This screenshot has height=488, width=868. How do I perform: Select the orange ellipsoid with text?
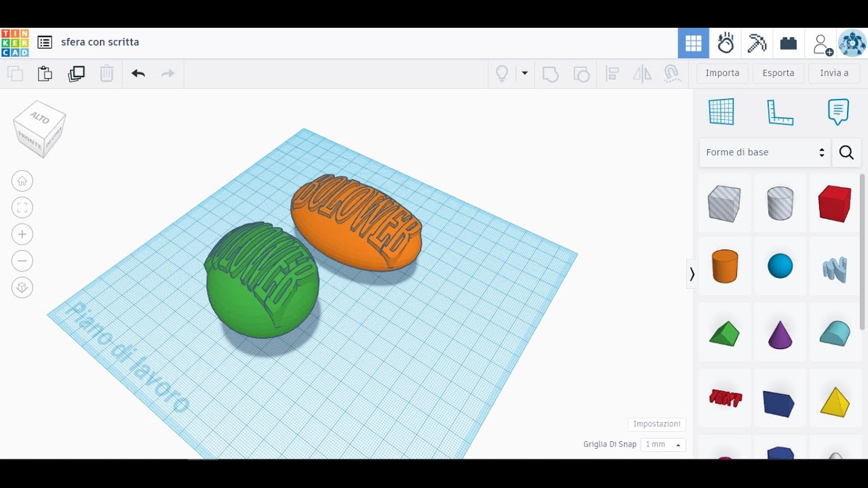pos(357,222)
